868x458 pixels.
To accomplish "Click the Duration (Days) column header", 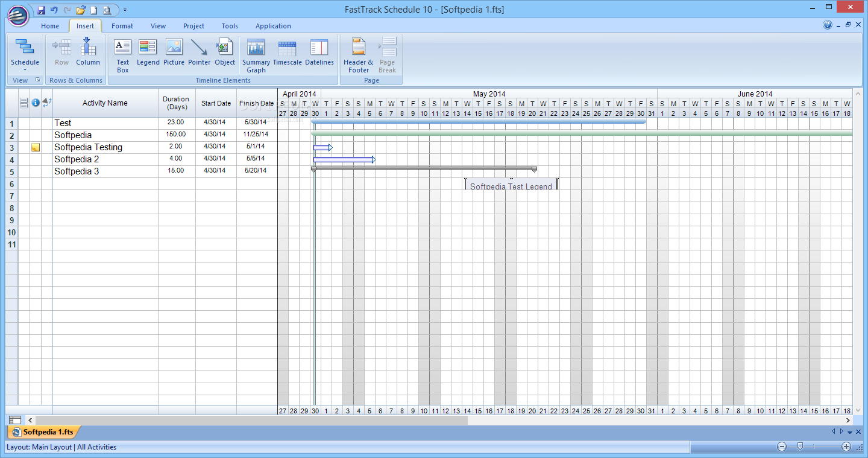I will 177,103.
